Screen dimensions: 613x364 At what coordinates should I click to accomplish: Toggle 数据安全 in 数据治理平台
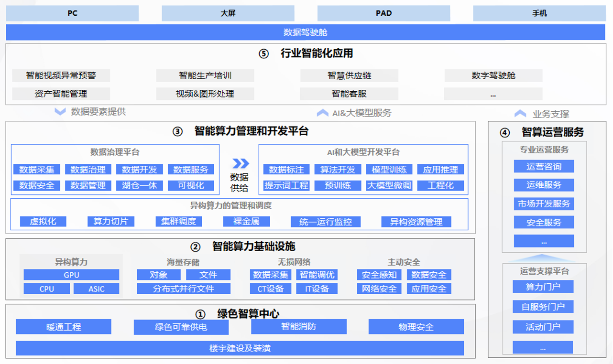(37, 185)
